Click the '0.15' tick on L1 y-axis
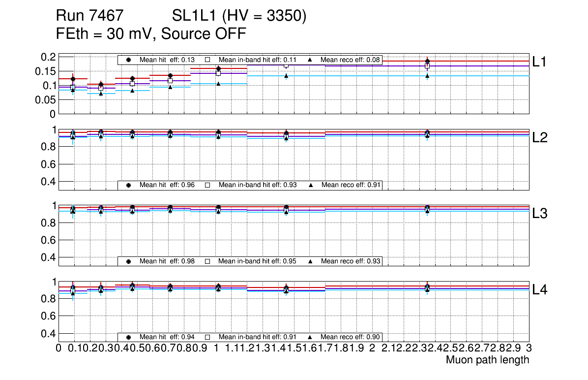The width and height of the screenshot is (588, 380). coord(47,71)
